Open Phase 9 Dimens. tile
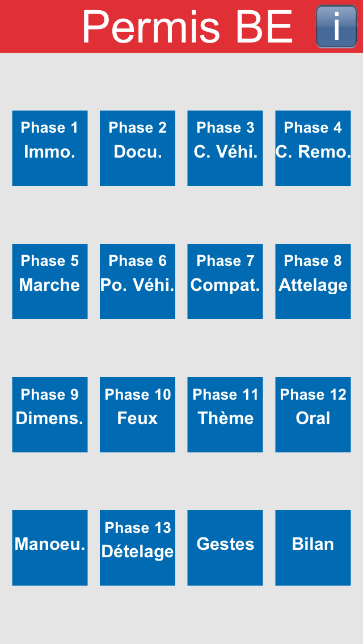This screenshot has width=363, height=644. pyautogui.click(x=50, y=415)
